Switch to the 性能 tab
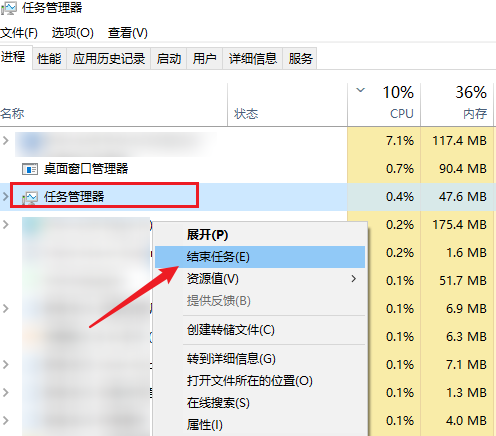 49,59
